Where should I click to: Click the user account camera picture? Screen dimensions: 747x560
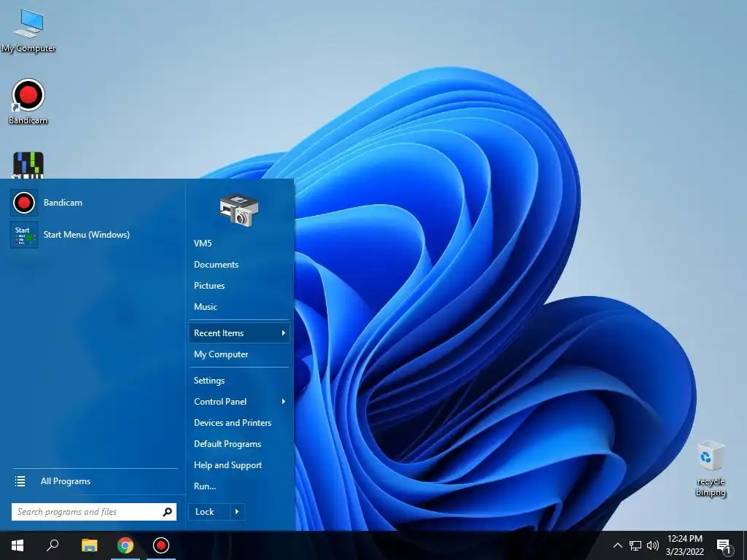click(x=239, y=209)
